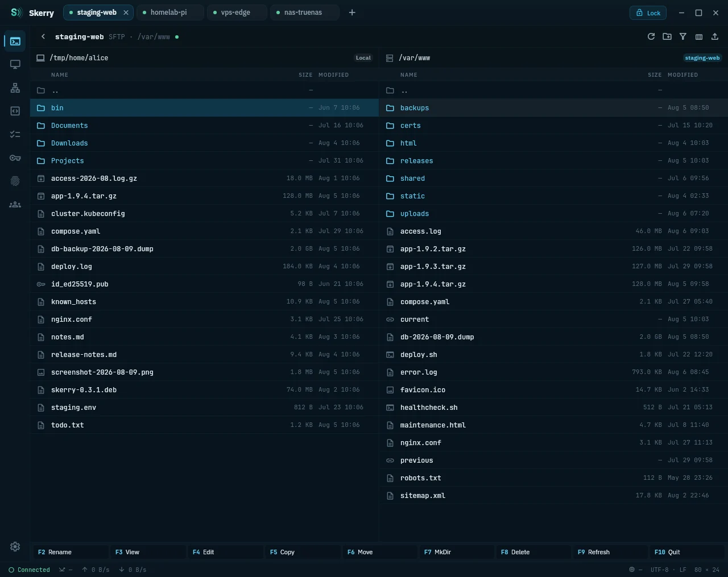Select the uploads folder

coord(553,214)
